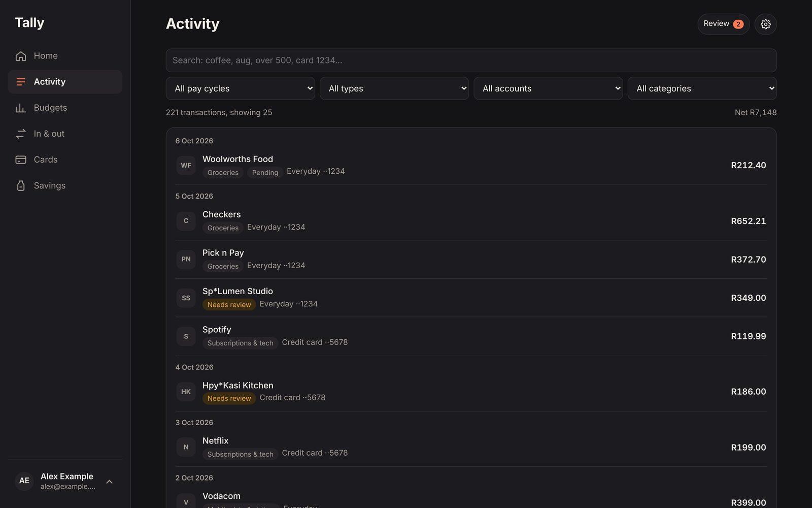Click the Home house icon in sidebar

coord(21,56)
